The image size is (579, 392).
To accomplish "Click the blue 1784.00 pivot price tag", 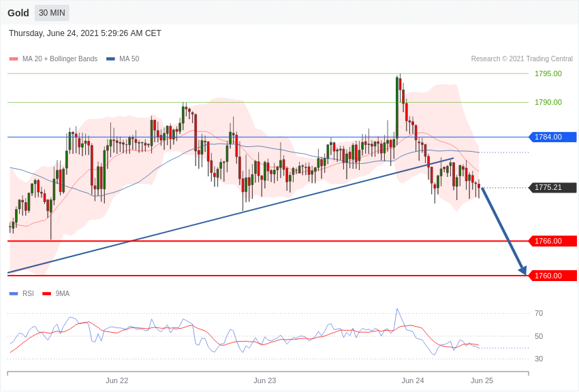I will click(553, 137).
